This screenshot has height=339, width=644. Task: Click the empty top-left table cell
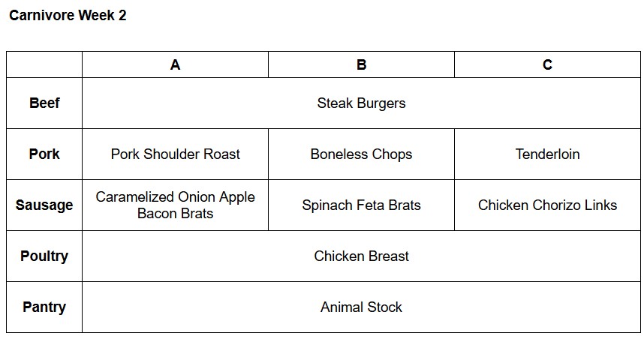tap(44, 64)
